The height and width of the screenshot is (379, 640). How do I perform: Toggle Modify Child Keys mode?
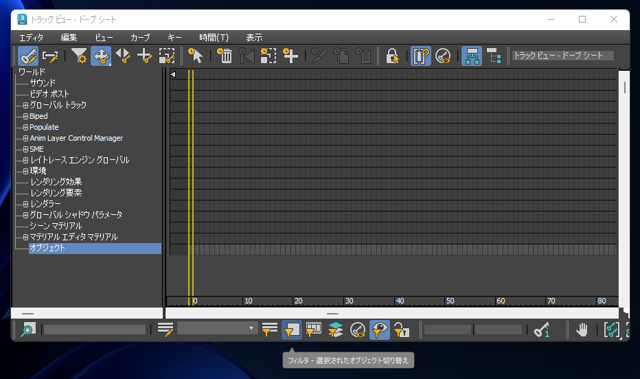coord(494,56)
